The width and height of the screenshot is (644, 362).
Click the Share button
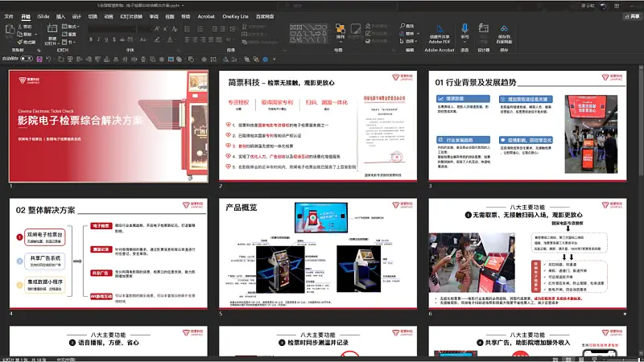coord(633,16)
